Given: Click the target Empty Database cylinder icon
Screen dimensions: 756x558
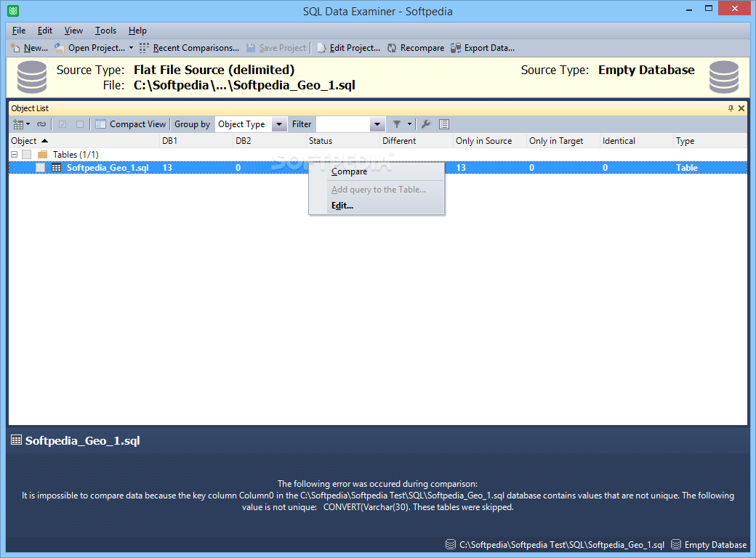Looking at the screenshot, I should (724, 76).
